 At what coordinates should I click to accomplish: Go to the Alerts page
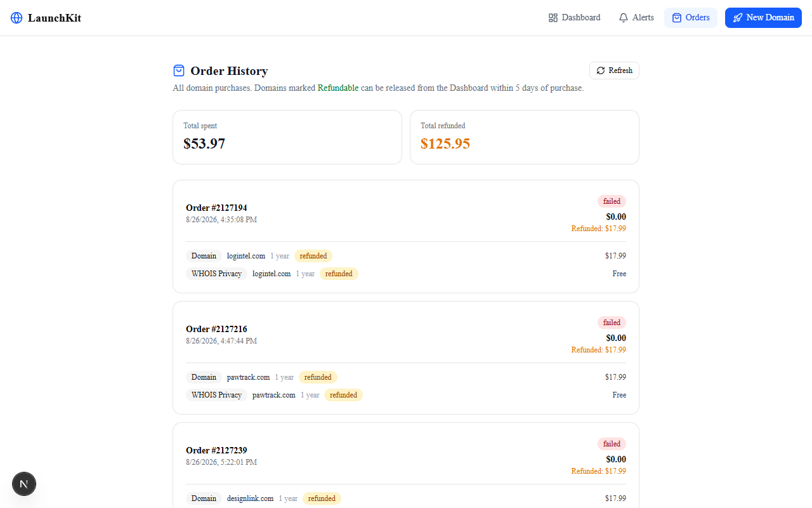[x=636, y=18]
